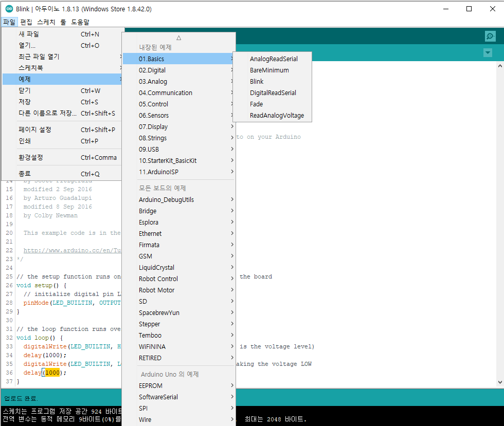Image resolution: width=504 pixels, height=426 pixels.
Task: Open the tab dropdown arrow button
Action: 488,52
